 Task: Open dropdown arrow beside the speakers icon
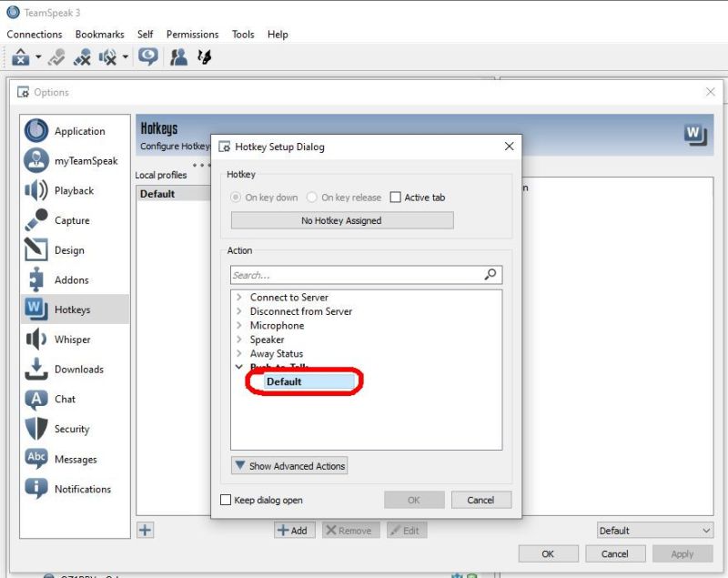126,57
